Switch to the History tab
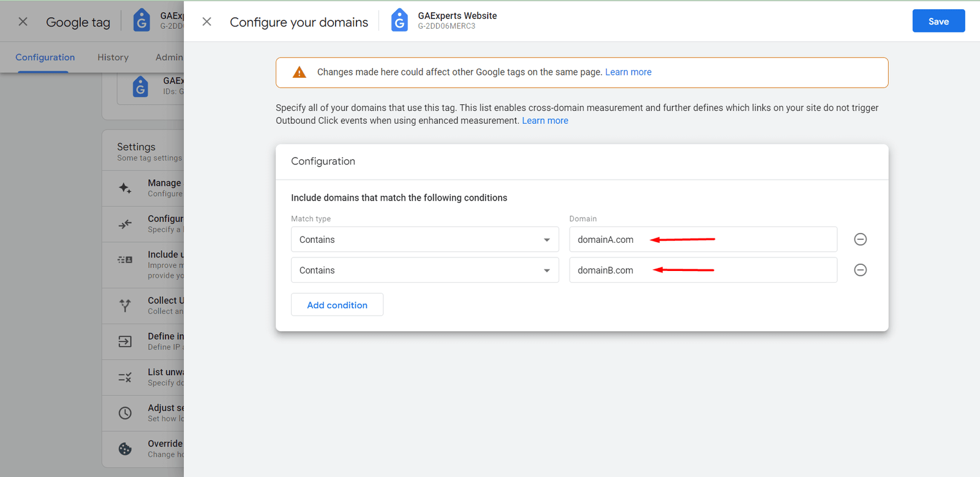 click(x=113, y=57)
